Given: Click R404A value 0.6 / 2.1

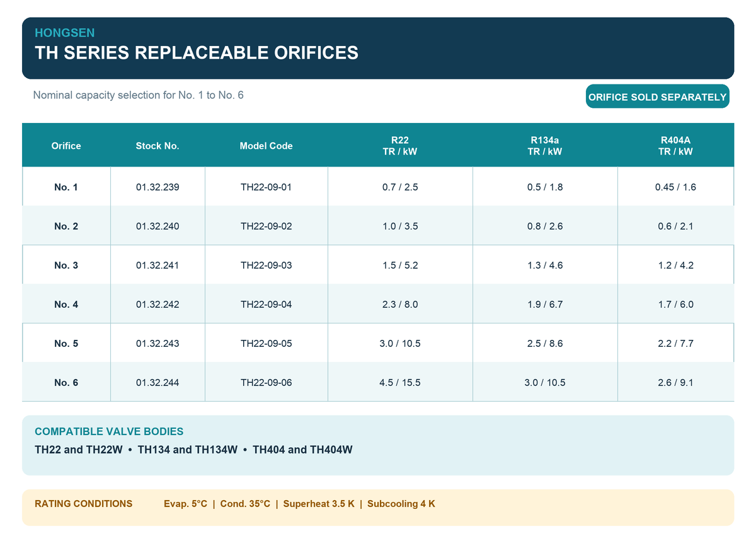Looking at the screenshot, I should tap(675, 226).
